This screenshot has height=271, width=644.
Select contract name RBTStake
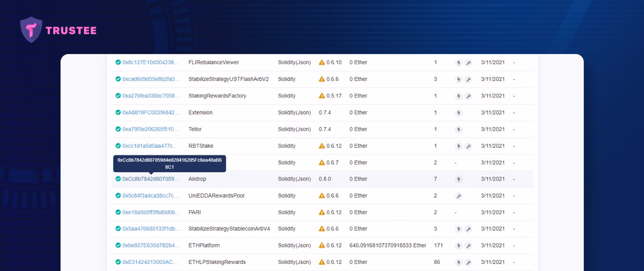point(201,146)
